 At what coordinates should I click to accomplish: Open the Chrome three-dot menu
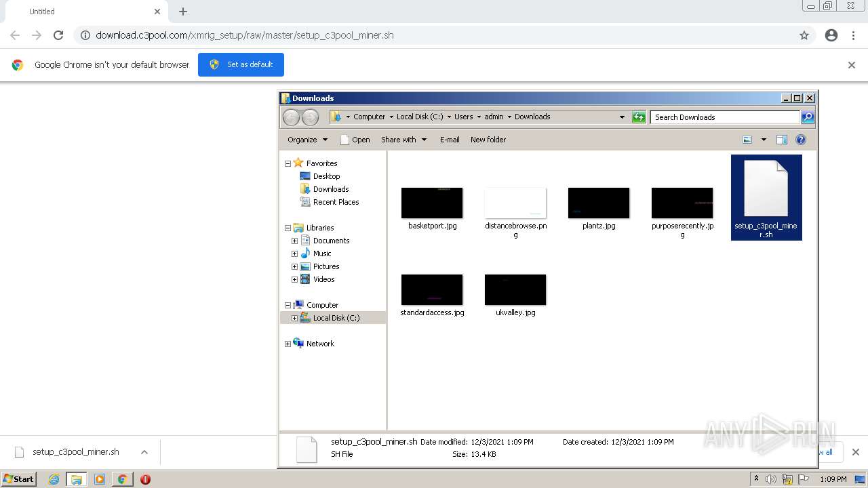click(x=853, y=35)
